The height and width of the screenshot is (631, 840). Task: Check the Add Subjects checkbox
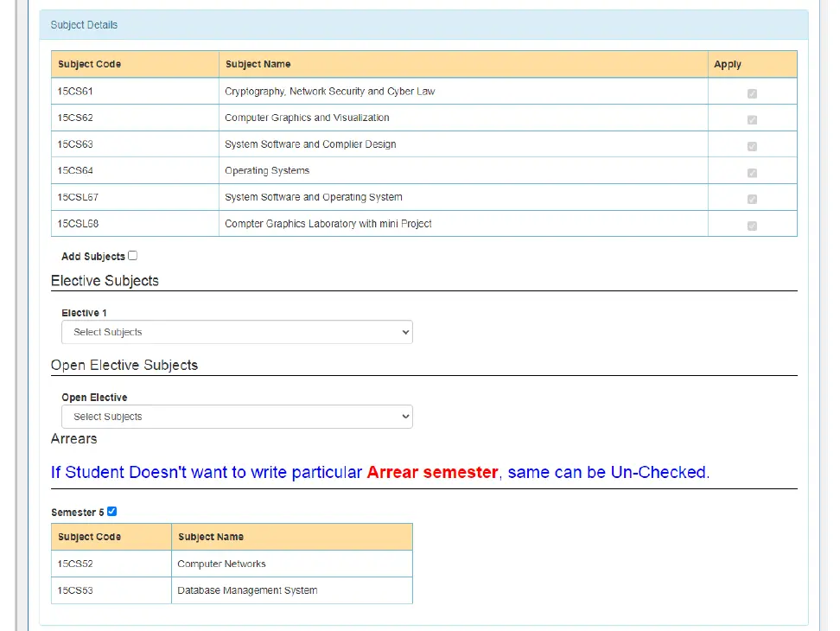[x=133, y=256]
